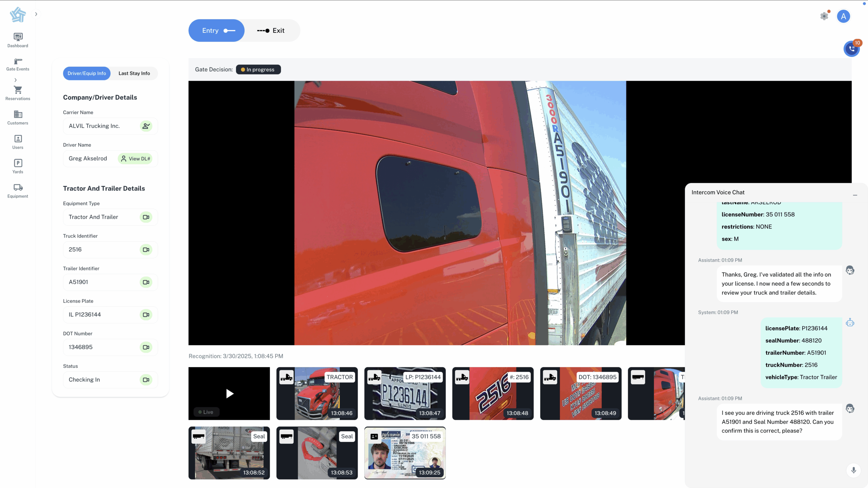Open the Seal thumbnail at 13:08:53
Viewport: 868px width, 488px height.
(x=317, y=453)
